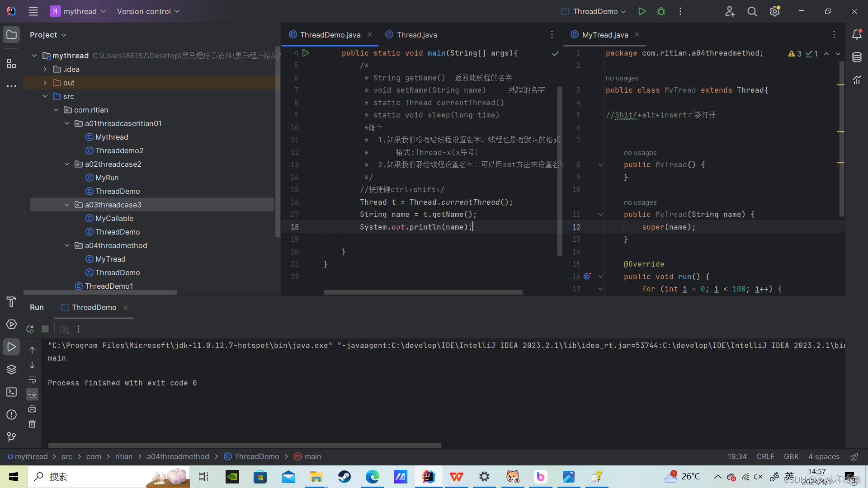Toggle soft-wrap in Run console
This screenshot has height=488, width=868.
[32, 380]
